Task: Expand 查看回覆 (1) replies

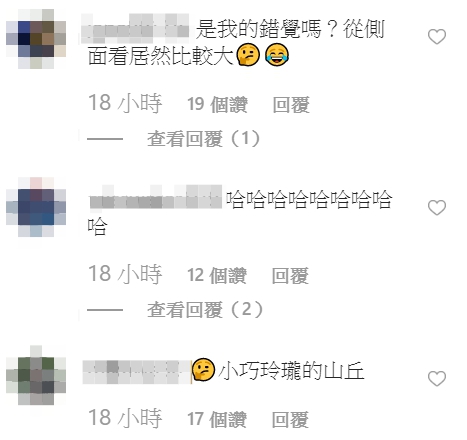Action: tap(203, 139)
